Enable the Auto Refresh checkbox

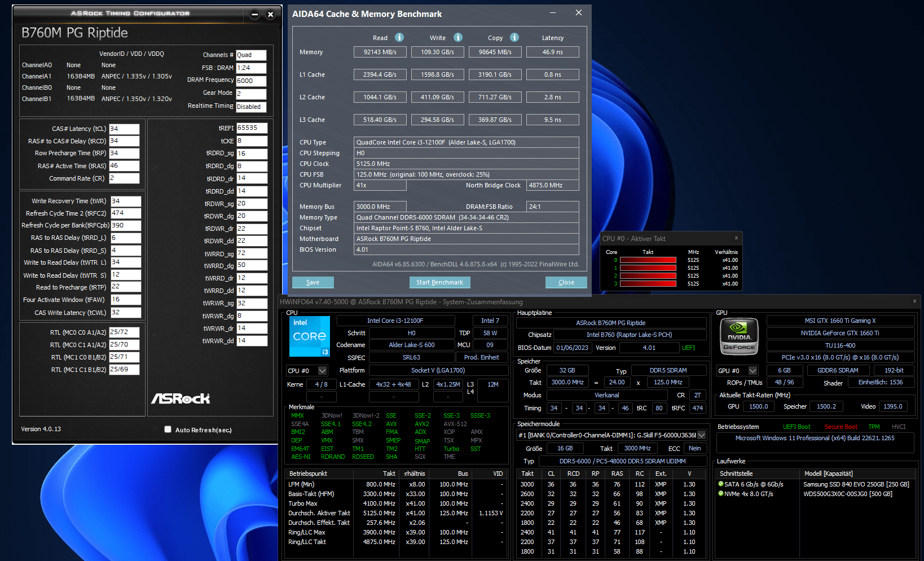click(168, 429)
